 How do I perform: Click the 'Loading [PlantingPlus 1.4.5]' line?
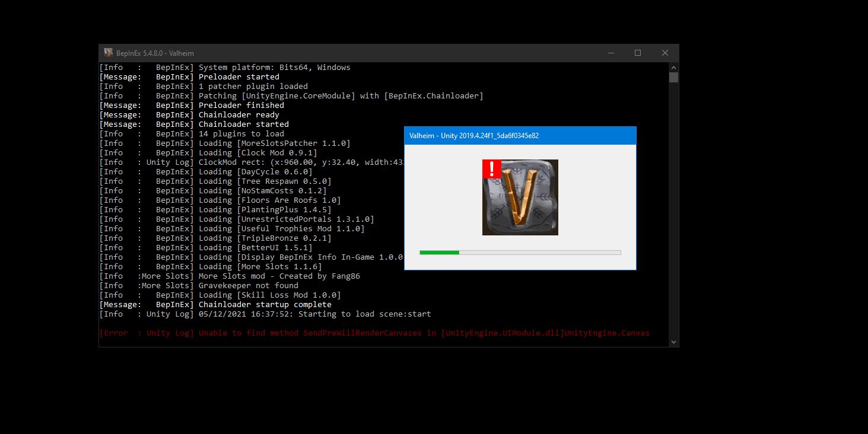pyautogui.click(x=215, y=210)
